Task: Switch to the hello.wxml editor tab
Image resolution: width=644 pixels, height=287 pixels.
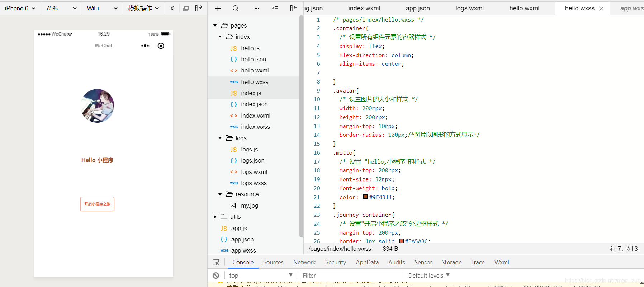Action: (524, 8)
